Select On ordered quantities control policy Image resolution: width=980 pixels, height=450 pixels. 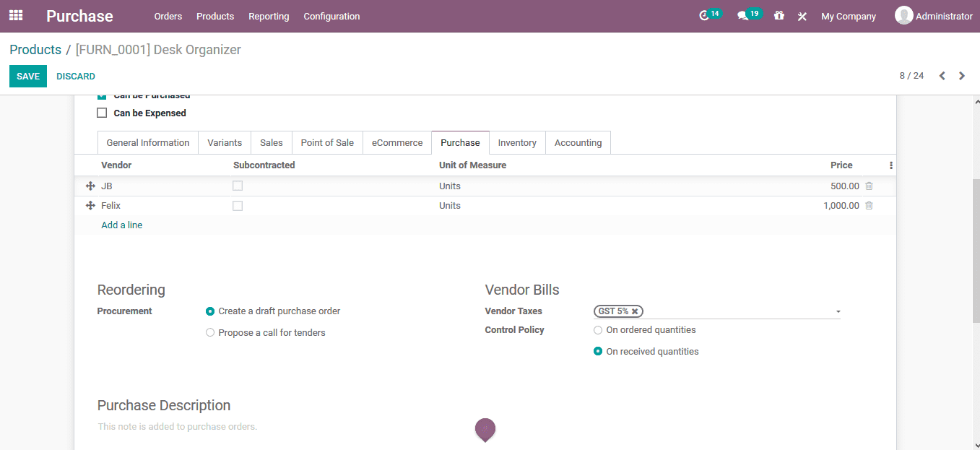click(x=597, y=329)
